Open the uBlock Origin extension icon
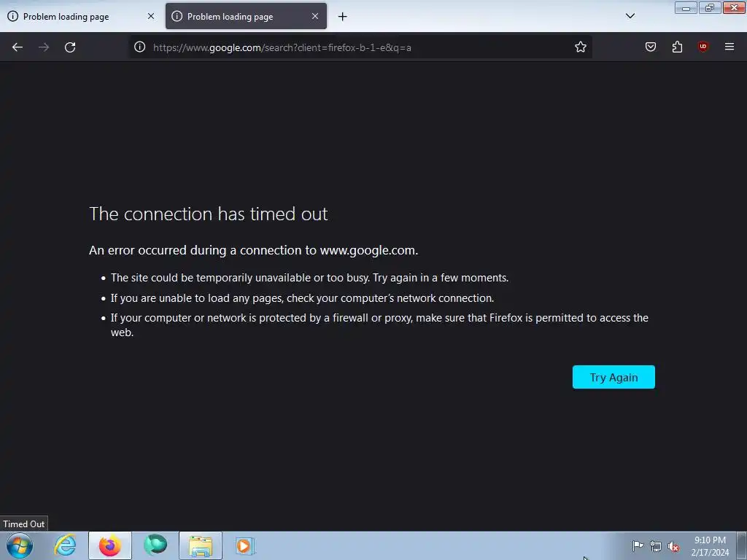 tap(703, 47)
